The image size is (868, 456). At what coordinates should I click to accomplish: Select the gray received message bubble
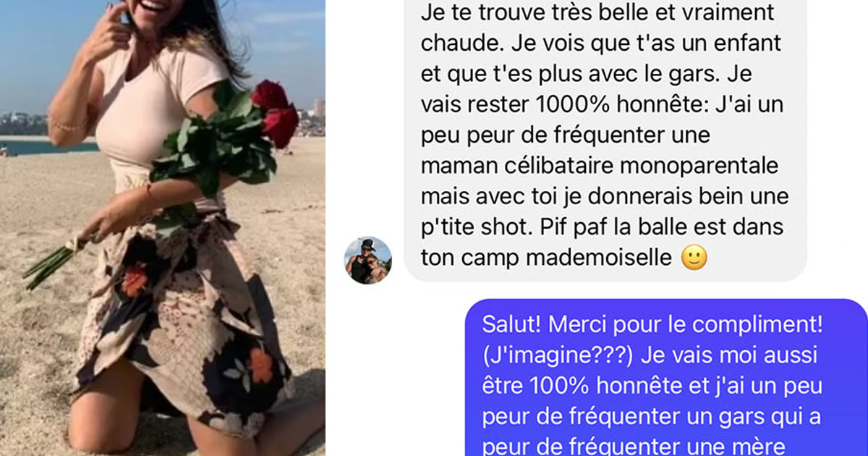pyautogui.click(x=605, y=141)
